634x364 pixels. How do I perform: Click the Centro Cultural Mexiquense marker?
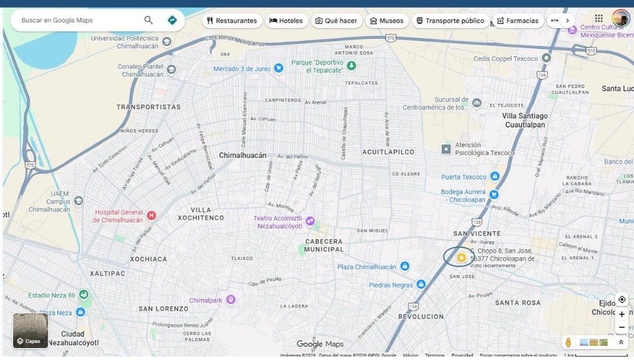tap(572, 30)
